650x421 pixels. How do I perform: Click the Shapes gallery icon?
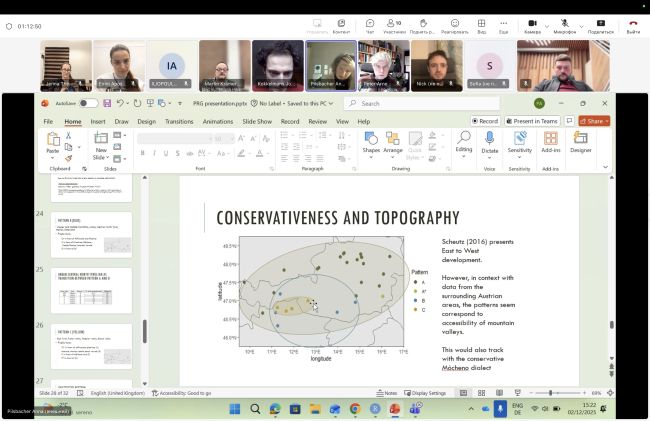pos(371,138)
